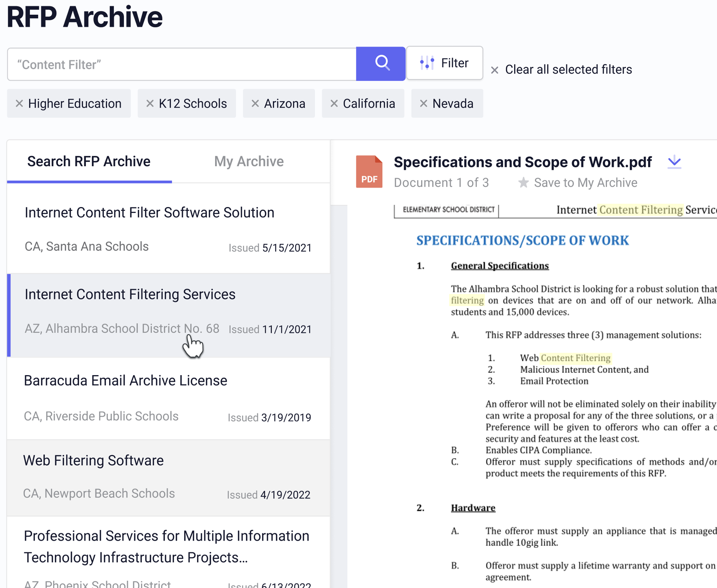Open the Web Filtering Software result

tap(93, 460)
